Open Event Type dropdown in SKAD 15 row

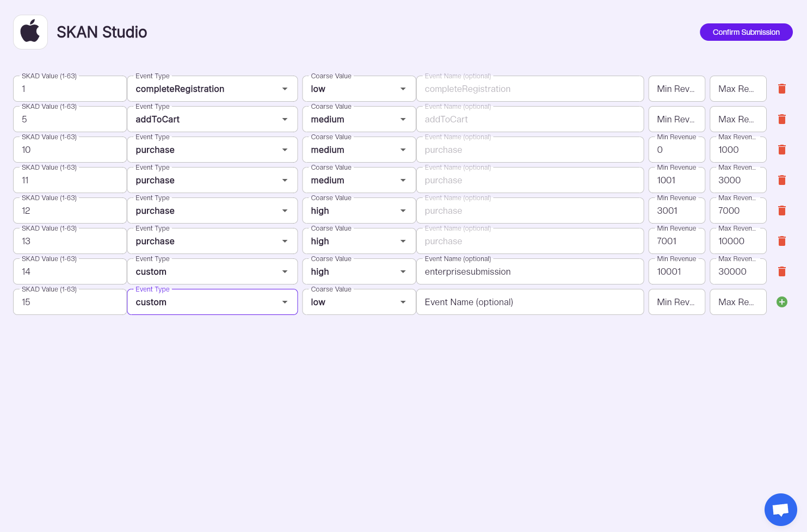(212, 302)
